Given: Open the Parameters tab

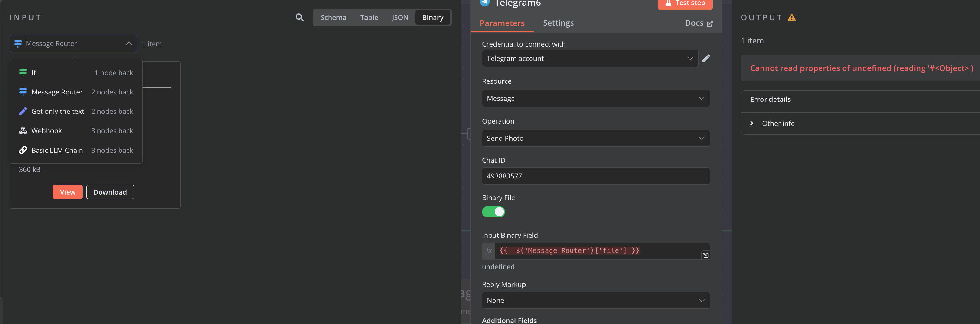Looking at the screenshot, I should click(502, 23).
